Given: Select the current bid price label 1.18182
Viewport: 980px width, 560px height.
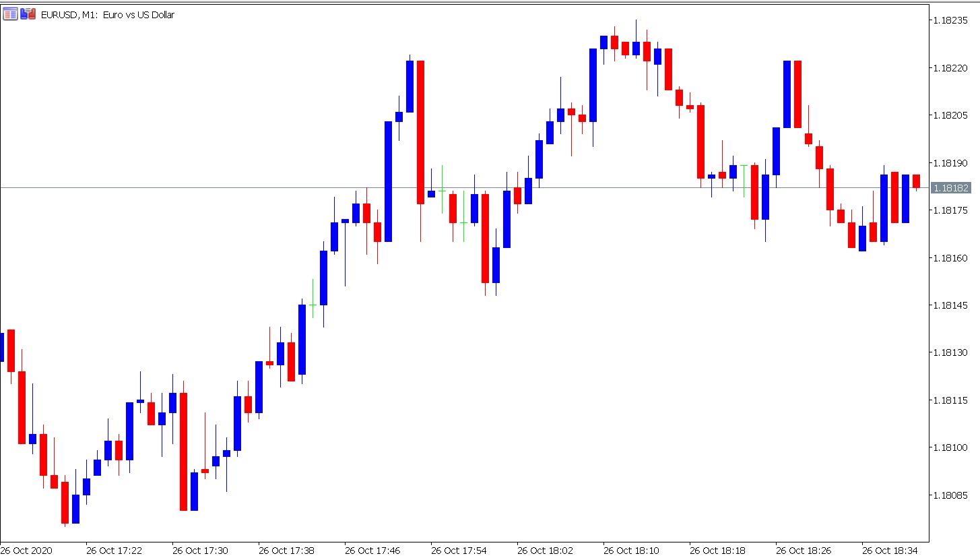Looking at the screenshot, I should click(950, 188).
